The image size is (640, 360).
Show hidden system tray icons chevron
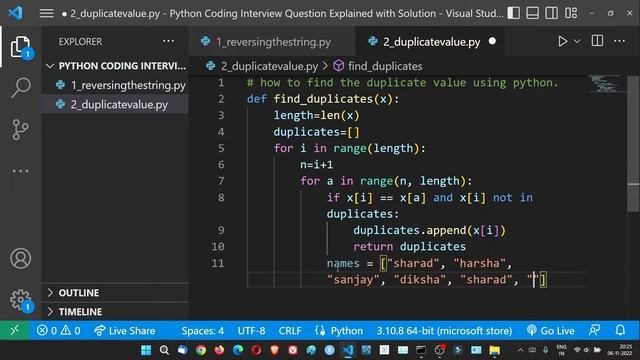tap(520, 350)
